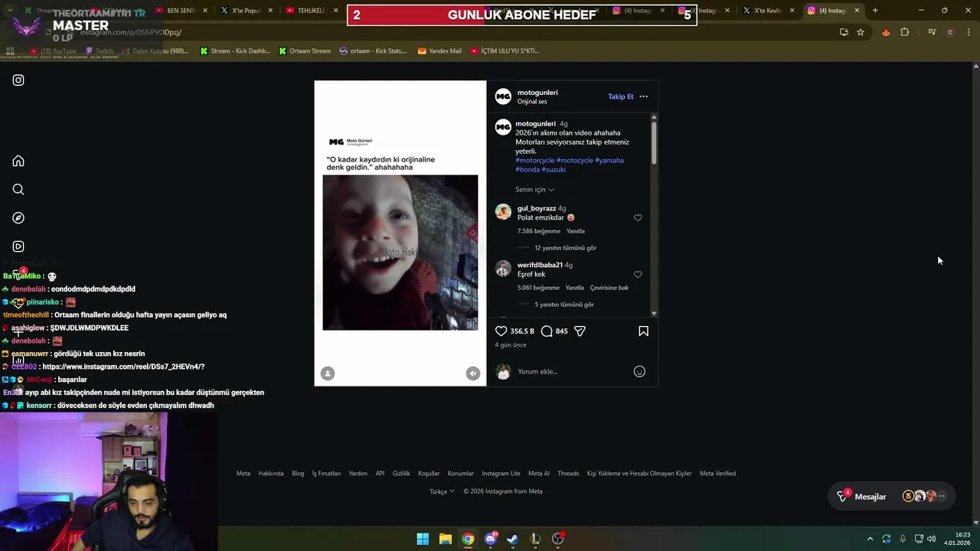
Task: Like werifdlbaba21's comment
Action: click(x=638, y=275)
